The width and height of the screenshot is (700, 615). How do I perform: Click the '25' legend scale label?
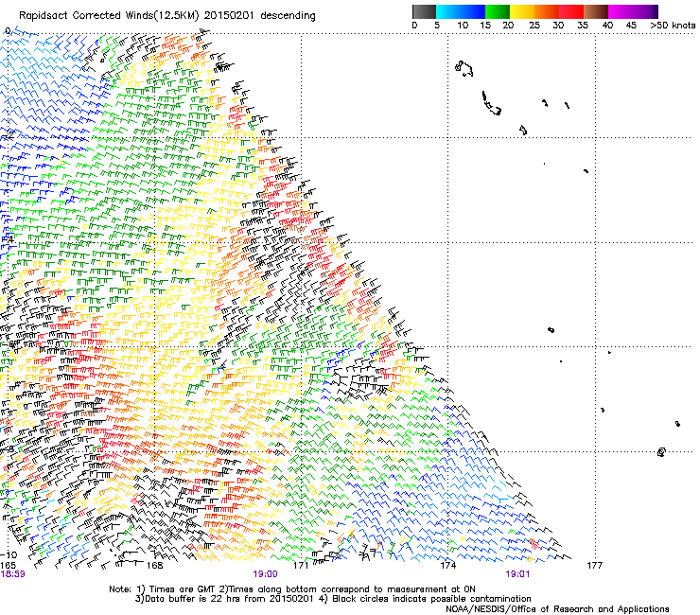[x=534, y=26]
